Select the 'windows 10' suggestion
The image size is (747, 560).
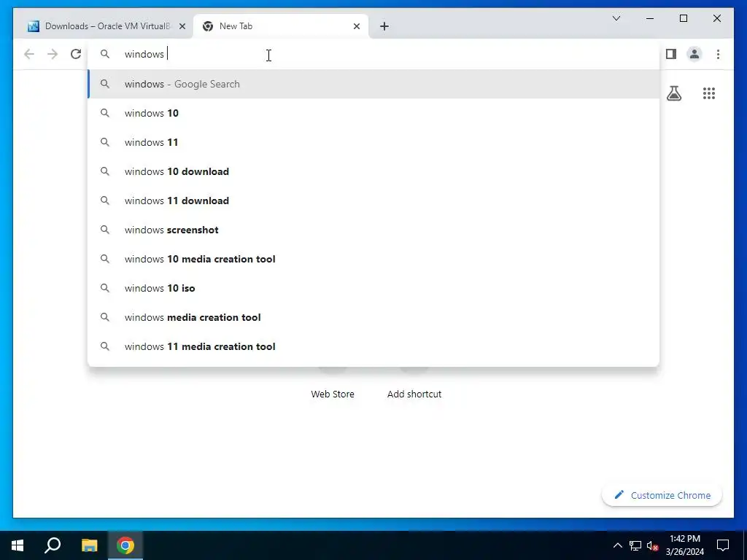click(x=374, y=113)
